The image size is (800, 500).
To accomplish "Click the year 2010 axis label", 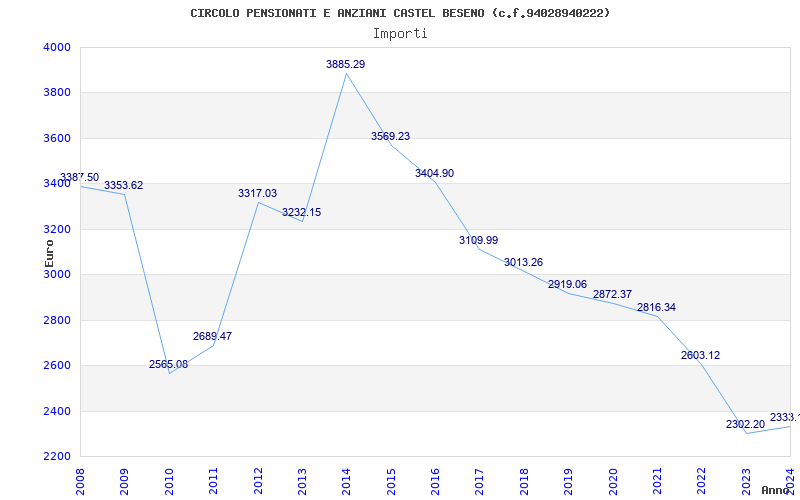I will click(x=169, y=481).
